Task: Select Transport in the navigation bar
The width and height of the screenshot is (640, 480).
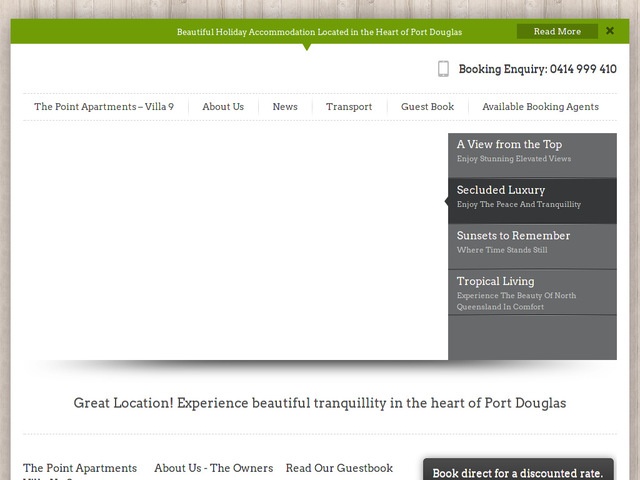Action: pyautogui.click(x=349, y=107)
